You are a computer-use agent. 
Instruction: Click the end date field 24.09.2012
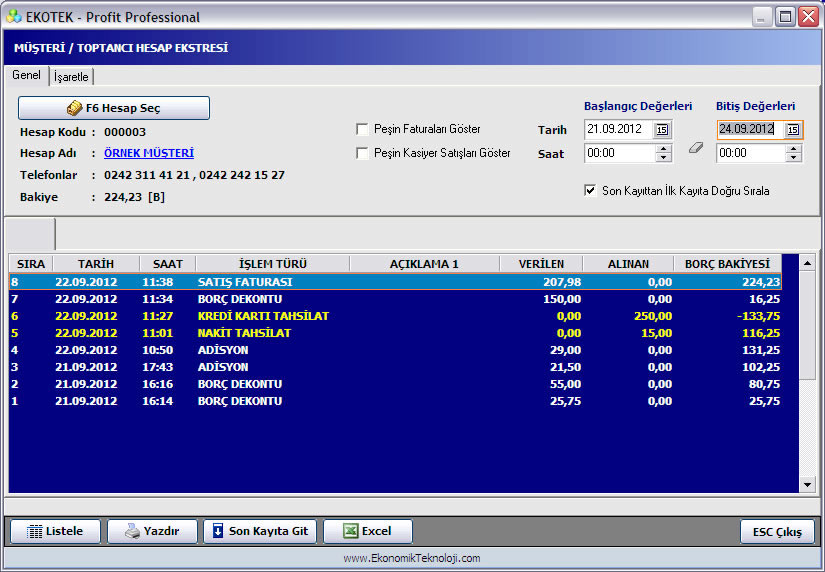[x=750, y=129]
